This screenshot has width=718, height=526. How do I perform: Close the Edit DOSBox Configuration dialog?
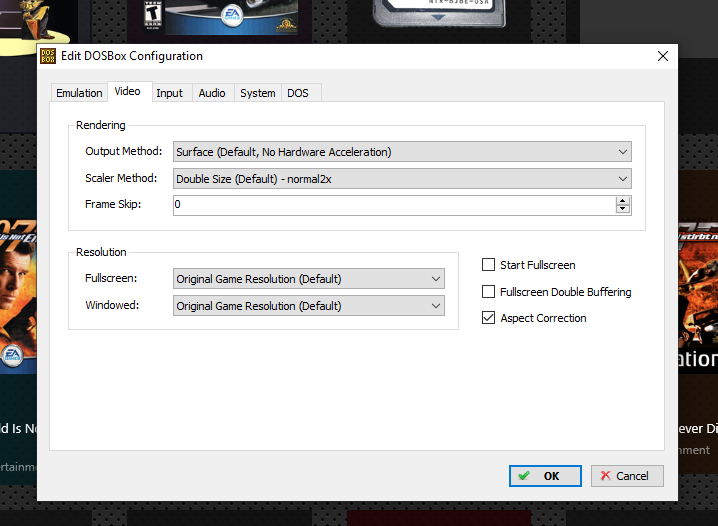(663, 56)
